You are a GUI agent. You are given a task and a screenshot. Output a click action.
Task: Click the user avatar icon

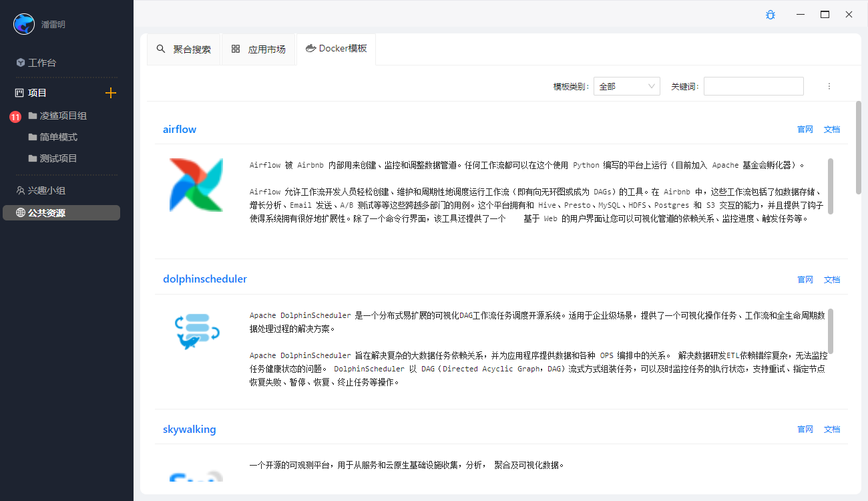(x=24, y=24)
